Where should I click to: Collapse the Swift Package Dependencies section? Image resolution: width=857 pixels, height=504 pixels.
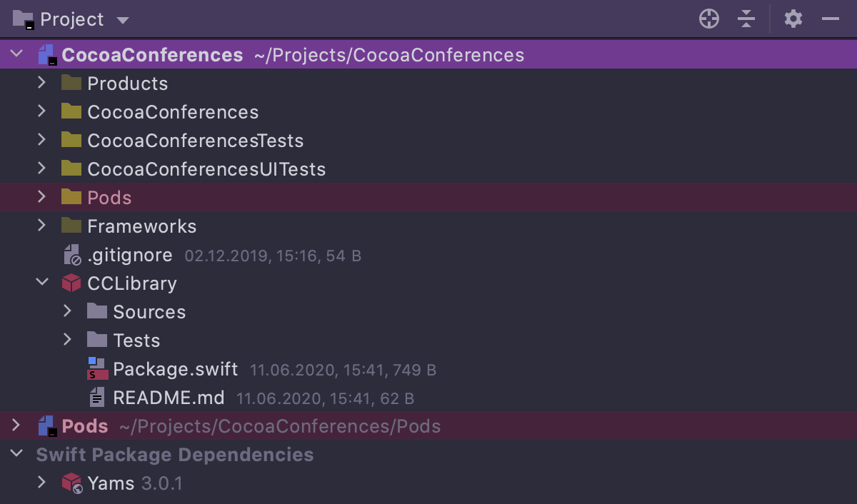point(16,454)
